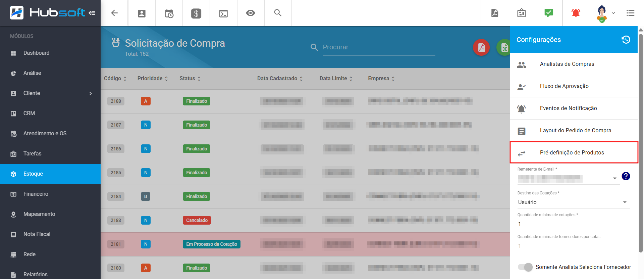Click the restore history icon in Configurações
Viewport: 644px width, 279px height.
pyautogui.click(x=626, y=40)
